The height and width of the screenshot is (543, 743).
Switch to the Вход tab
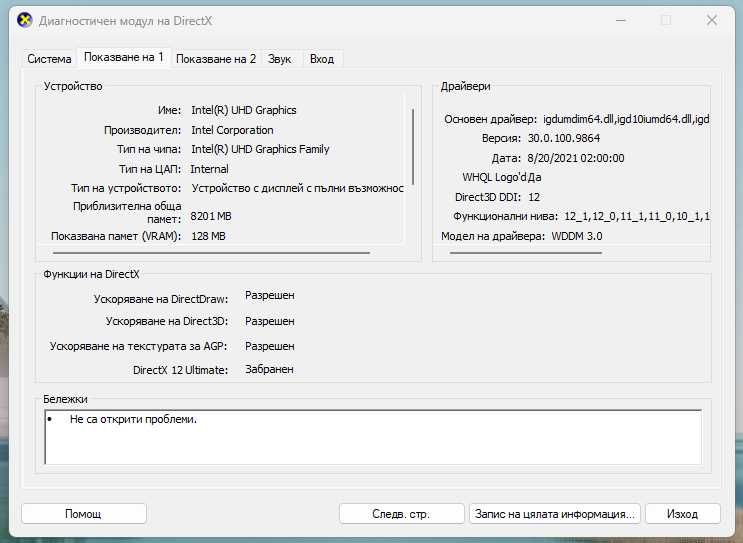(x=322, y=59)
